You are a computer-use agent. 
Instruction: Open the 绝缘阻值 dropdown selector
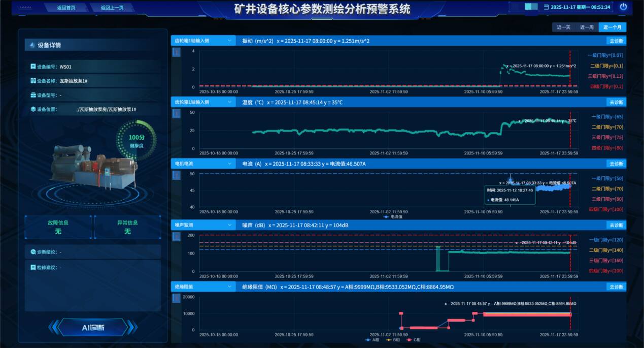click(x=203, y=287)
